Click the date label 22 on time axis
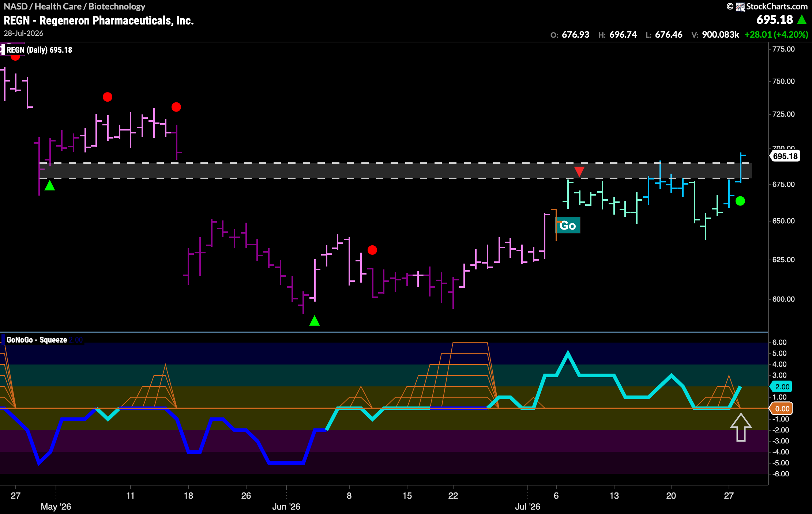 (x=453, y=496)
